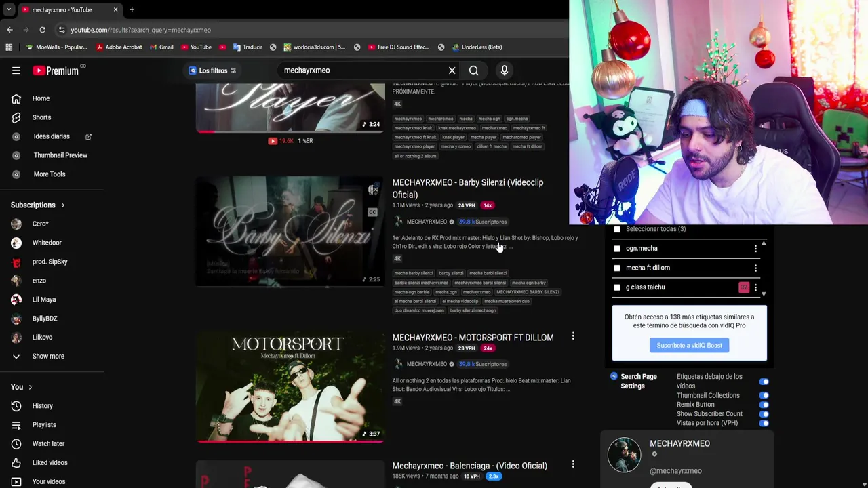The height and width of the screenshot is (488, 868).
Task: Focus the YouTube search input field
Action: [x=363, y=70]
